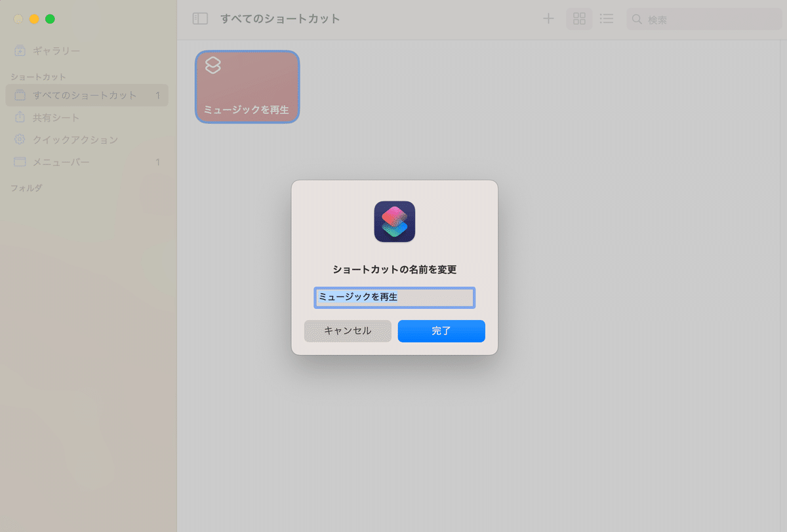
Task: Close the Shortcuts window
Action: point(18,19)
